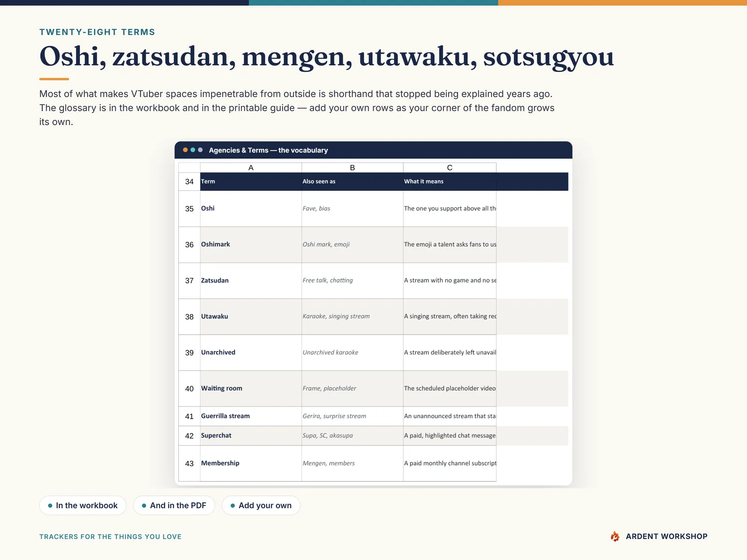747x560 pixels.
Task: Click 'A singing stream, often taking' cell
Action: (x=450, y=316)
